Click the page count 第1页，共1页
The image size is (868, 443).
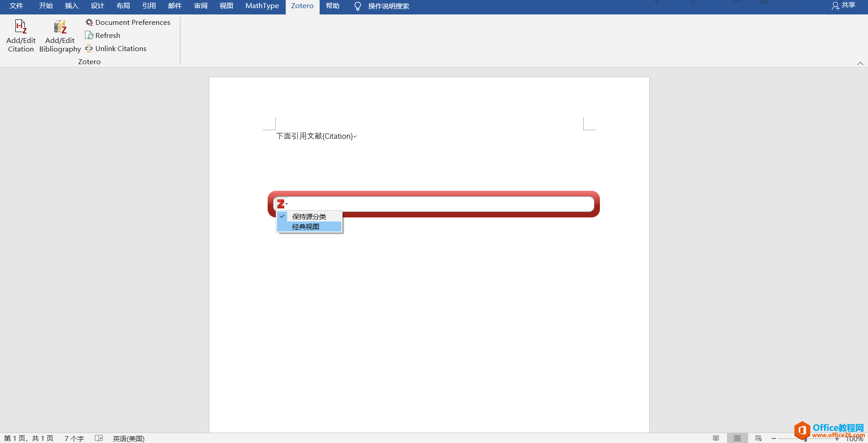pyautogui.click(x=29, y=438)
